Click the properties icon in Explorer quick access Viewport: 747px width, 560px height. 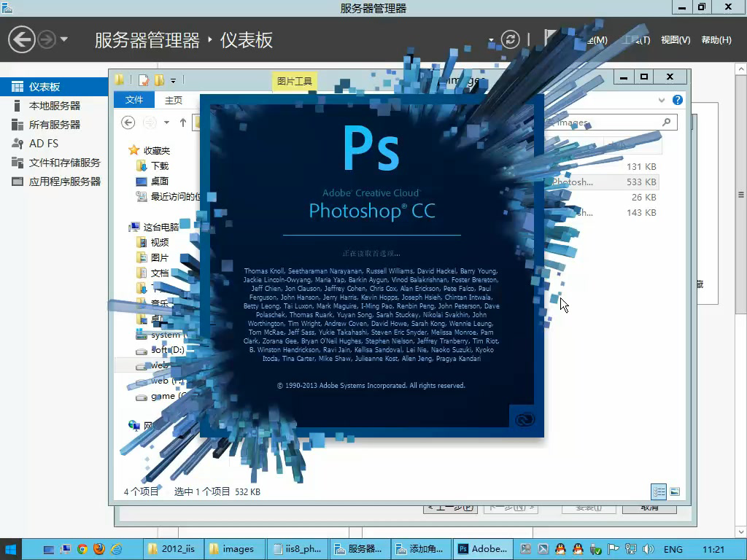pos(144,80)
